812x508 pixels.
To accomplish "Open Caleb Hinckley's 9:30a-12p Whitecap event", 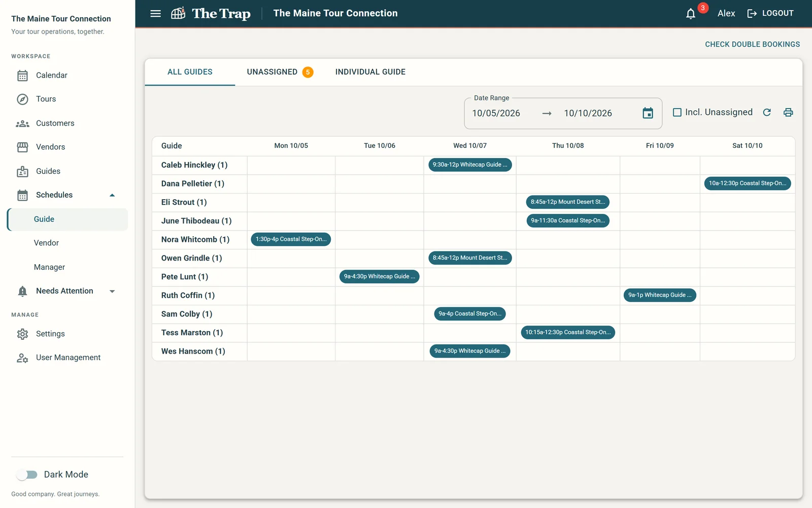I will (x=470, y=165).
